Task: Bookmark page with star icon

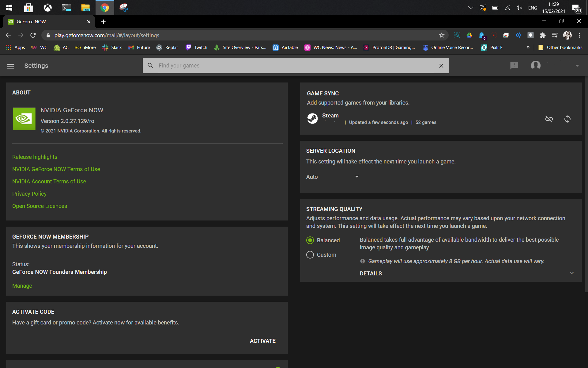Action: 441,35
